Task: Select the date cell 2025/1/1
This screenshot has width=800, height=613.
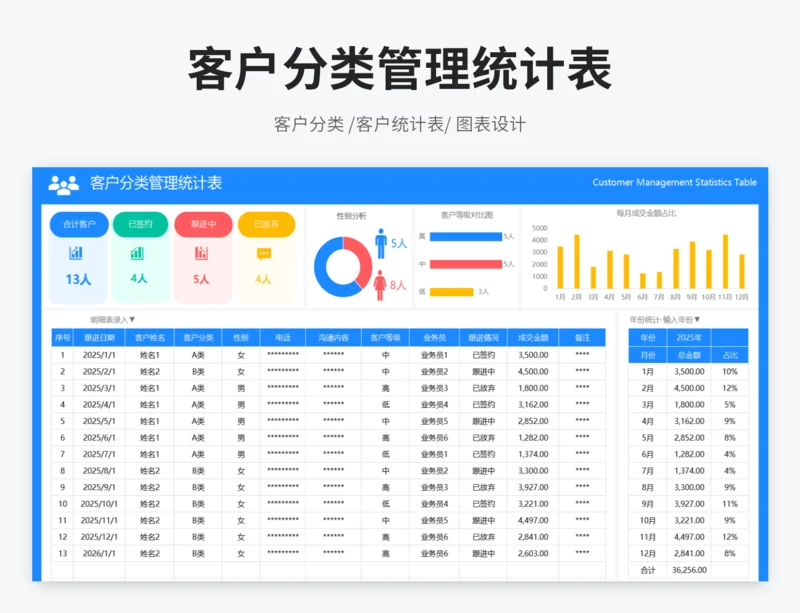Action: pos(99,355)
